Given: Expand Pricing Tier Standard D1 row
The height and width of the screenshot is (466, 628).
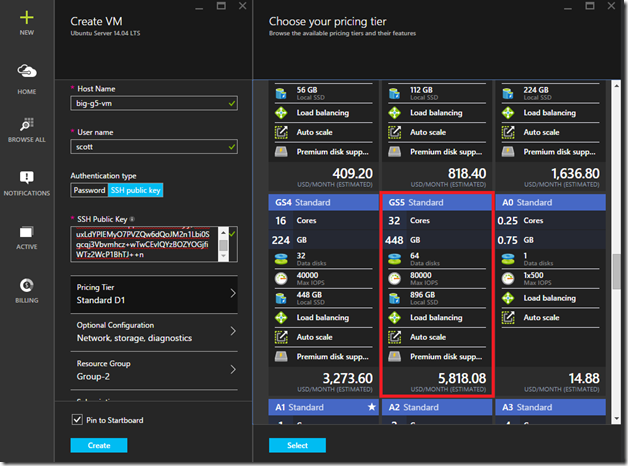Looking at the screenshot, I should pos(154,294).
